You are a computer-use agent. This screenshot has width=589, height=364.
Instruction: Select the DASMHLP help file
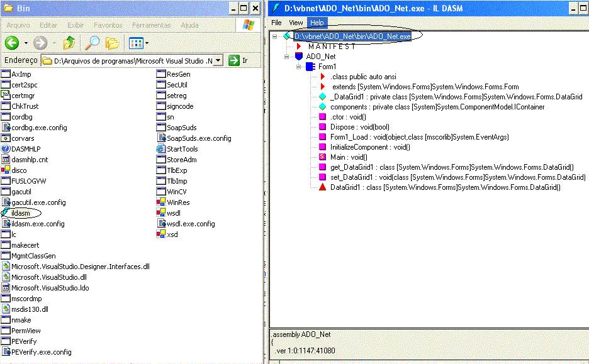point(21,149)
